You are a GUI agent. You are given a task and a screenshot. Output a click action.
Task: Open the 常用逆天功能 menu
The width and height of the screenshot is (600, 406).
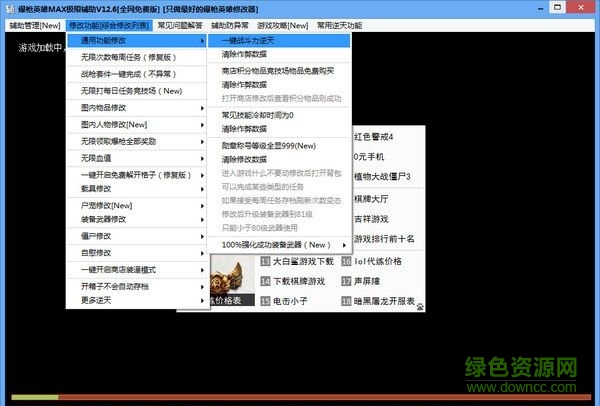(x=339, y=26)
